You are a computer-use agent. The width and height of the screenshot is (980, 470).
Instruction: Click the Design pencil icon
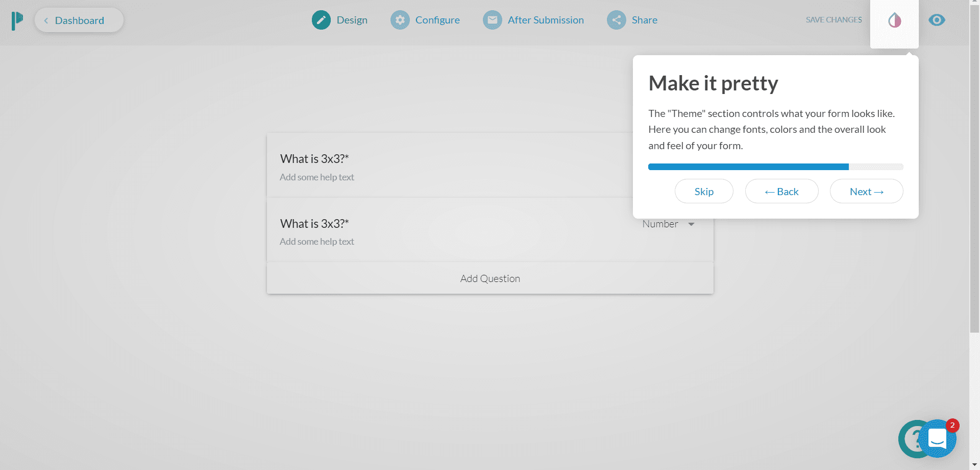[x=321, y=20]
